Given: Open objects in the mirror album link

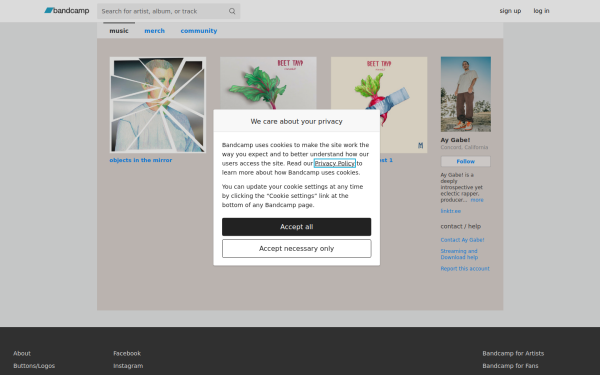Looking at the screenshot, I should tap(140, 160).
